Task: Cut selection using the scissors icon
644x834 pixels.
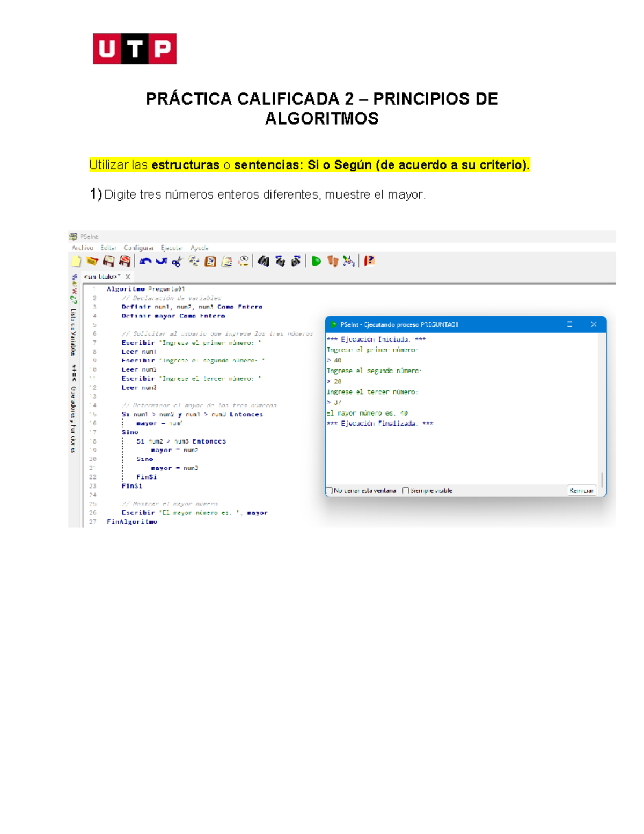Action: (177, 262)
